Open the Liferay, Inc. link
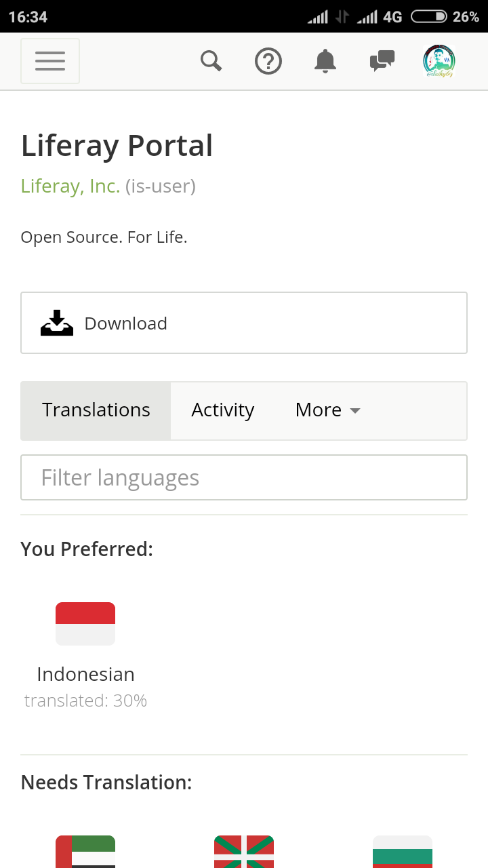 pos(70,186)
